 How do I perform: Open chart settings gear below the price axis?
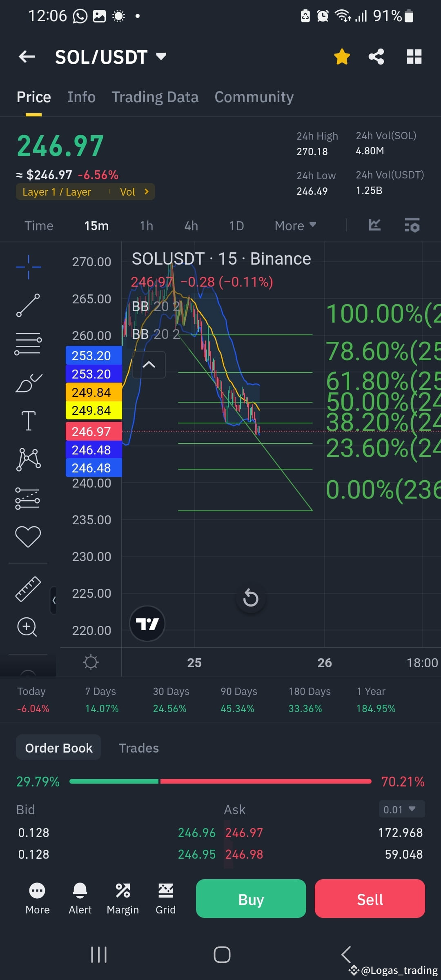click(91, 662)
